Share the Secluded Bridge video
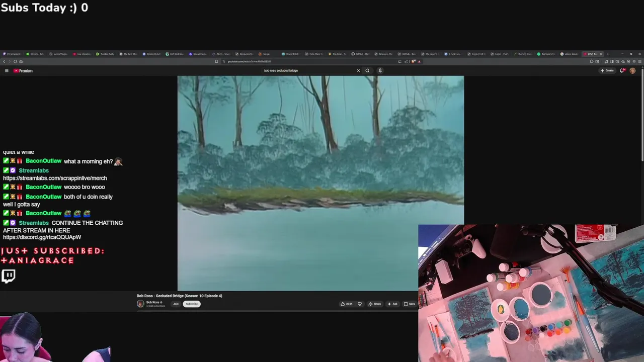 point(375,304)
